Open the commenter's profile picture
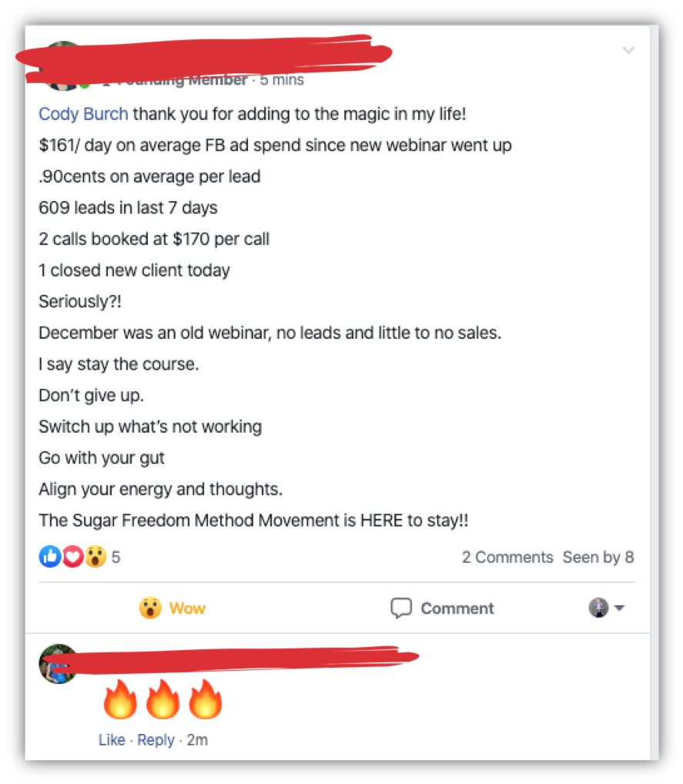Viewport: 683px width, 784px height. (x=59, y=664)
